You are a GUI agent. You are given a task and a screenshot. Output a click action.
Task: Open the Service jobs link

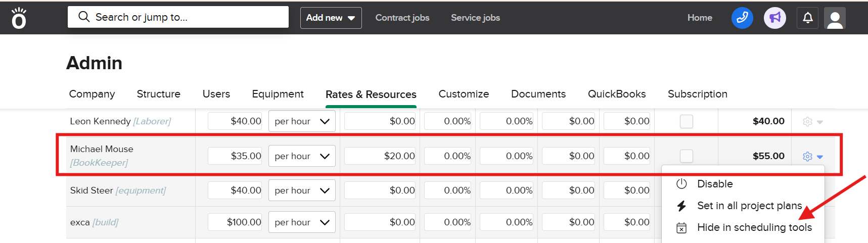pos(475,18)
